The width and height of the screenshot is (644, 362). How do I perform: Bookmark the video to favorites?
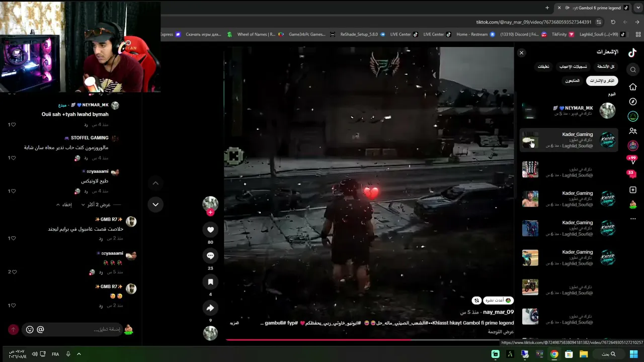click(210, 282)
